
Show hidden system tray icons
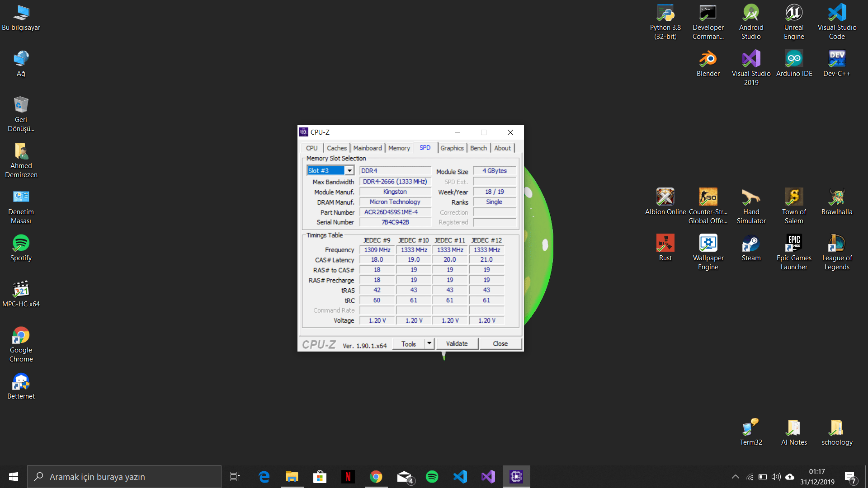click(x=735, y=477)
